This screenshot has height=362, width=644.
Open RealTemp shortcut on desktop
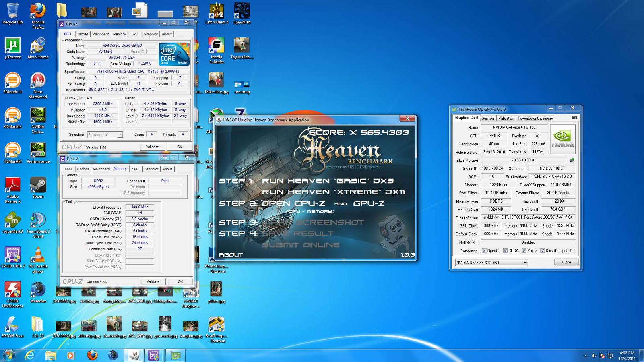(x=217, y=330)
